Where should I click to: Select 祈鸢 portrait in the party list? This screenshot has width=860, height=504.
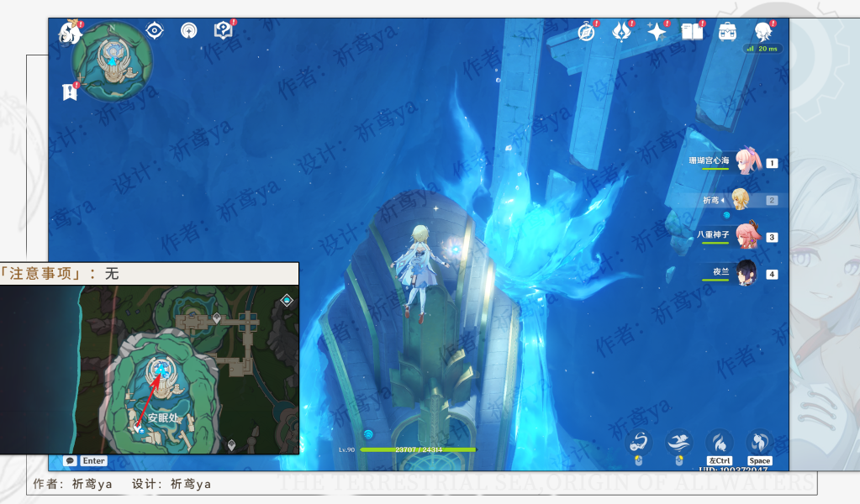tap(741, 199)
